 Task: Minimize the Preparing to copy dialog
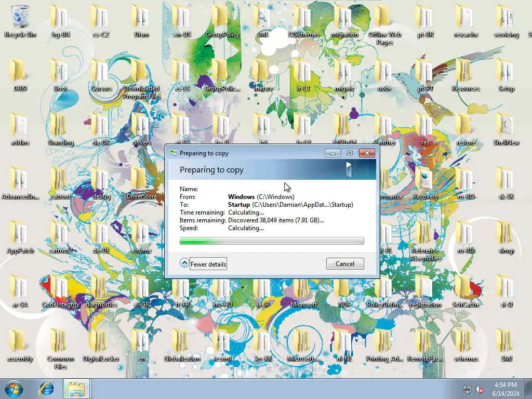pyautogui.click(x=332, y=153)
